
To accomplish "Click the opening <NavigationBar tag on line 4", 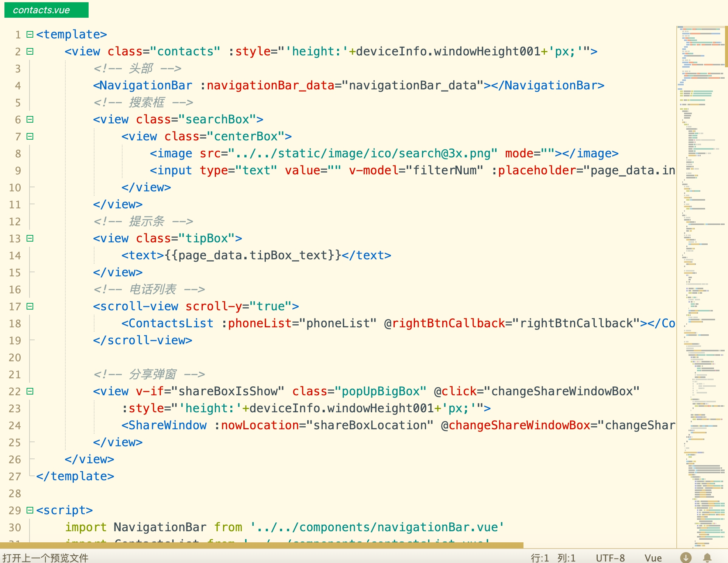I will tap(142, 85).
